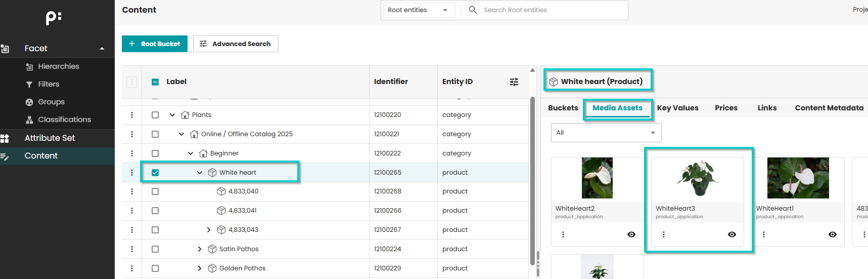
Task: Open the WhiteHeart2 thumbnail
Action: pos(597,178)
